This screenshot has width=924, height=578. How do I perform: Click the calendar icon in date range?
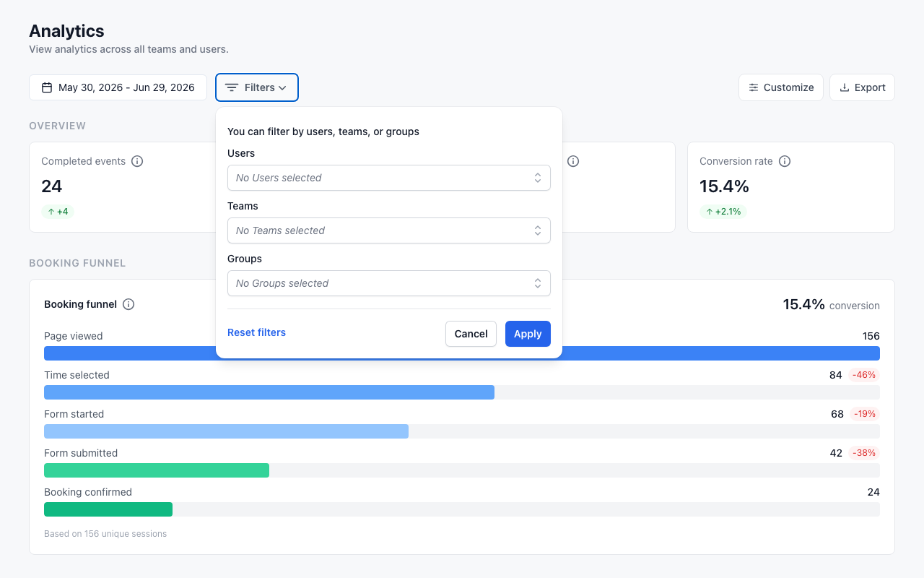47,87
